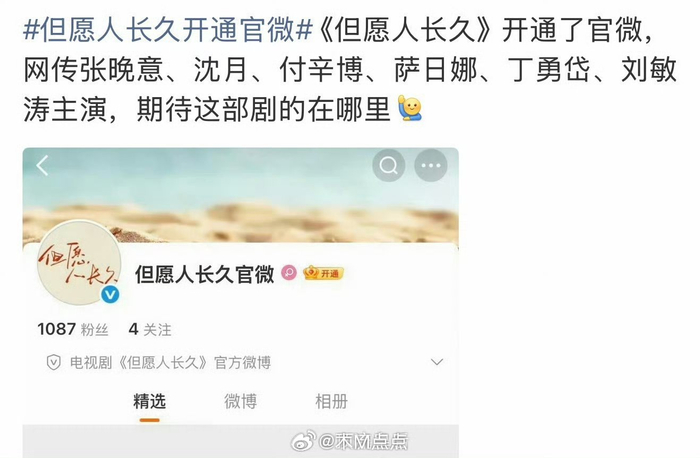Open the three-dot more options menu
This screenshot has height=458, width=700.
(x=431, y=166)
